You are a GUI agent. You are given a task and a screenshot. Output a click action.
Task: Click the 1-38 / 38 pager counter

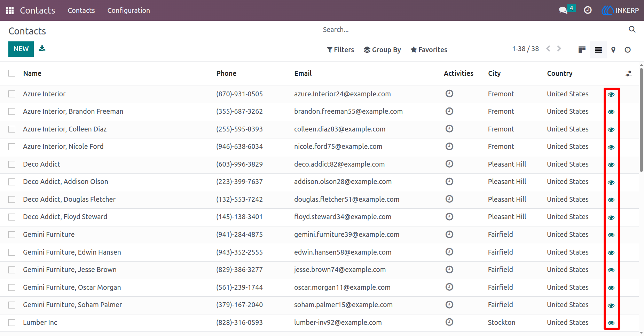pyautogui.click(x=525, y=49)
